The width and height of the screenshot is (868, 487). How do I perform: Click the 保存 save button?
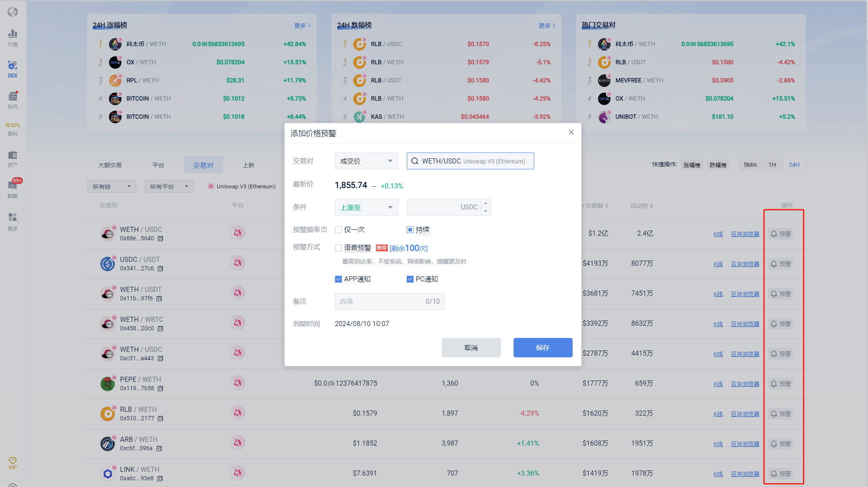coord(543,348)
